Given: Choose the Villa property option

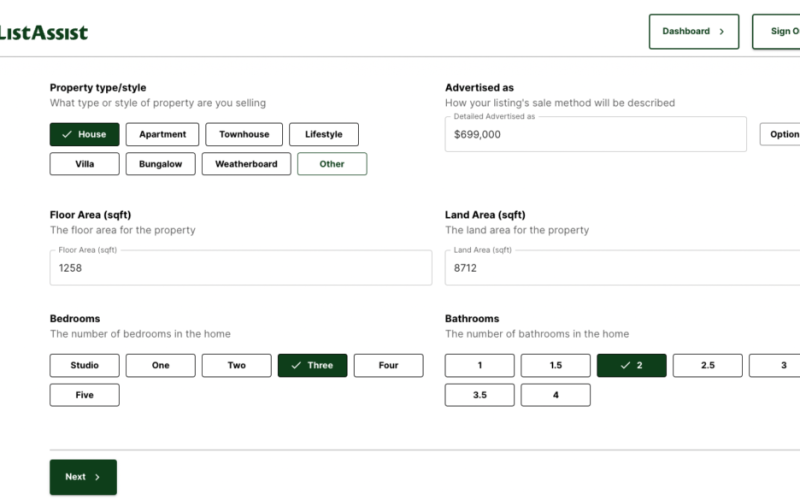Looking at the screenshot, I should pos(84,164).
